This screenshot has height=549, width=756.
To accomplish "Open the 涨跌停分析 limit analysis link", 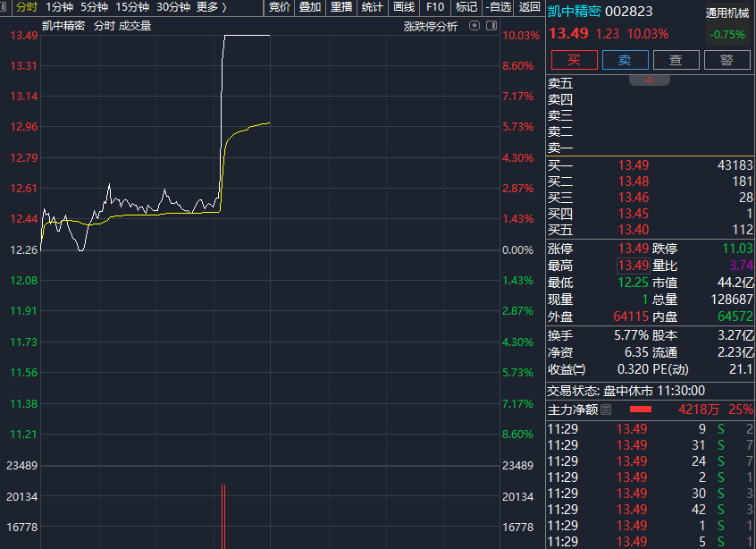I will point(431,26).
